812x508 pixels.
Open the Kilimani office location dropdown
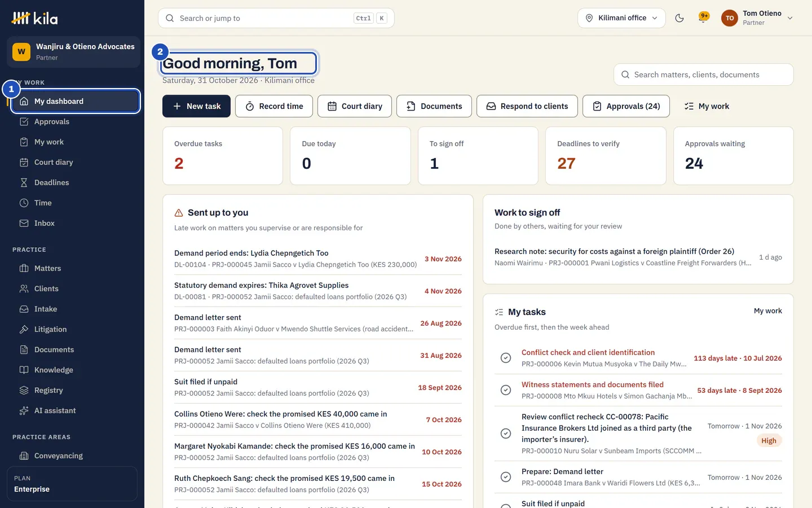(x=621, y=18)
